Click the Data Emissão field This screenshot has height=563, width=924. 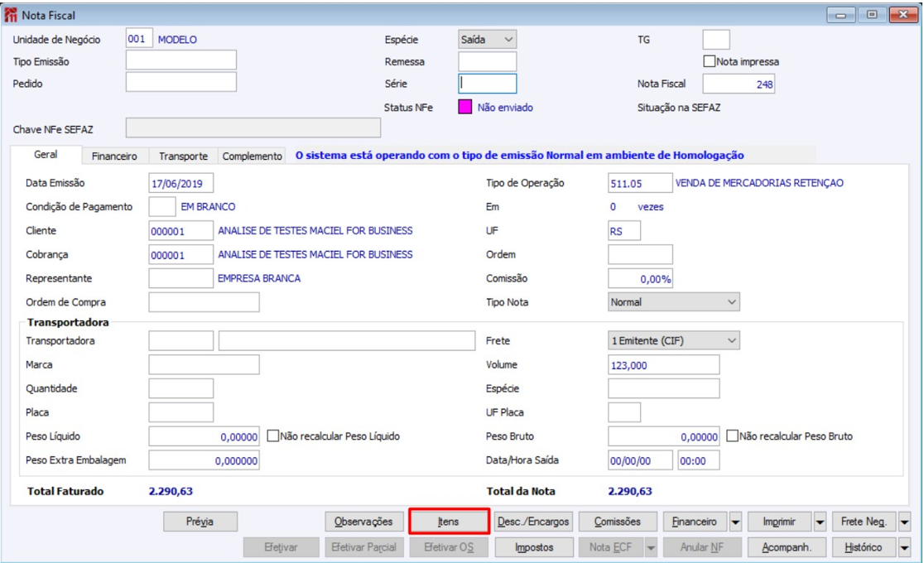181,183
